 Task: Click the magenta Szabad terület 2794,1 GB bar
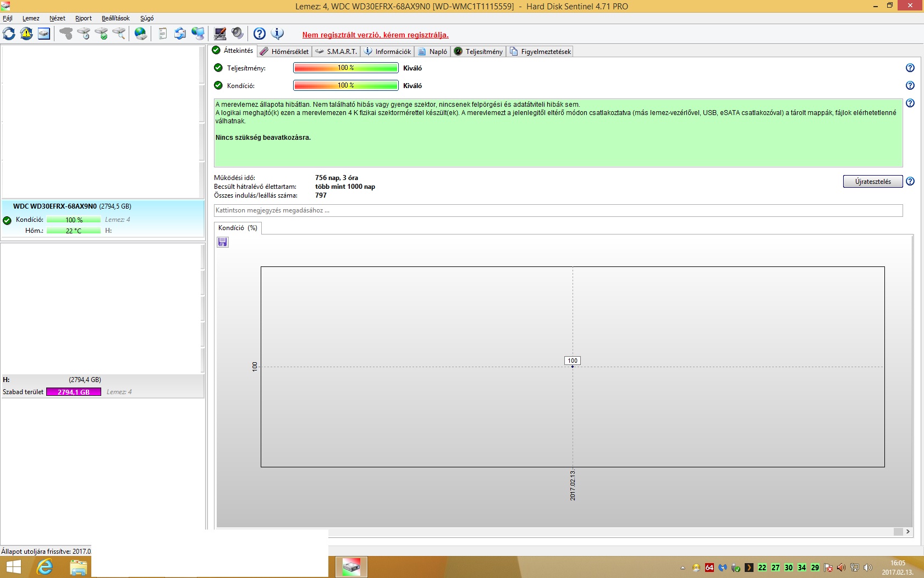(74, 392)
